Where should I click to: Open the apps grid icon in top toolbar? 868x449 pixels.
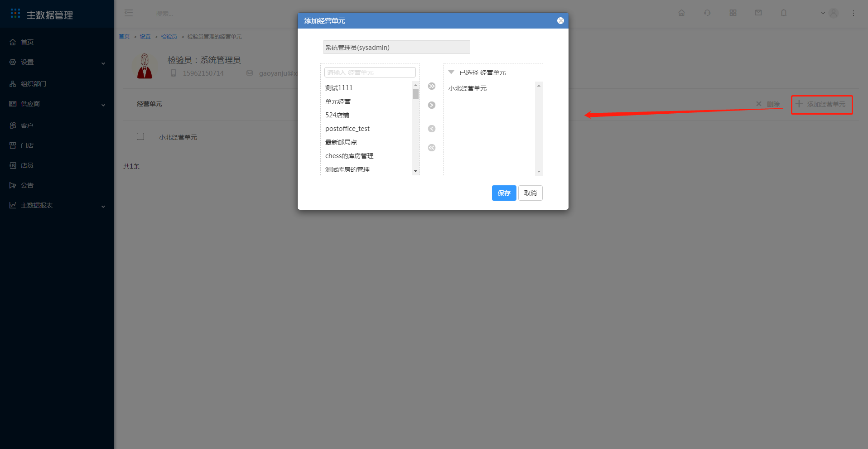pyautogui.click(x=733, y=13)
